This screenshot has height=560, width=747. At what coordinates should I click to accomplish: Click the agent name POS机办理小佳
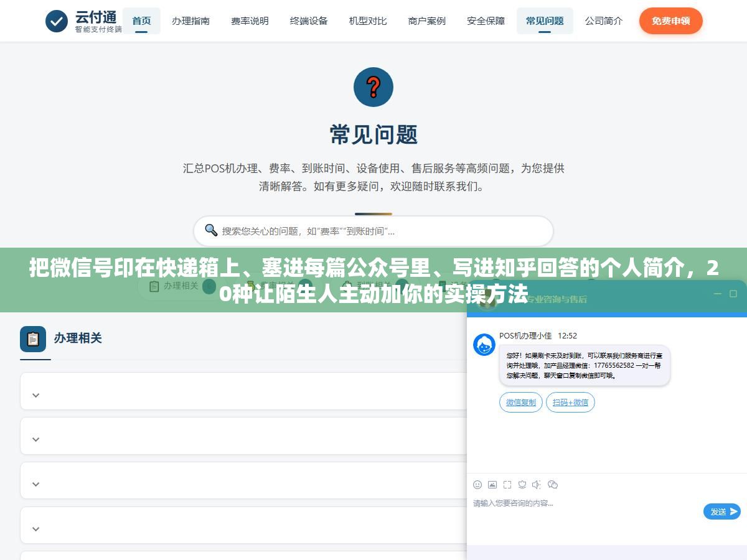(525, 336)
